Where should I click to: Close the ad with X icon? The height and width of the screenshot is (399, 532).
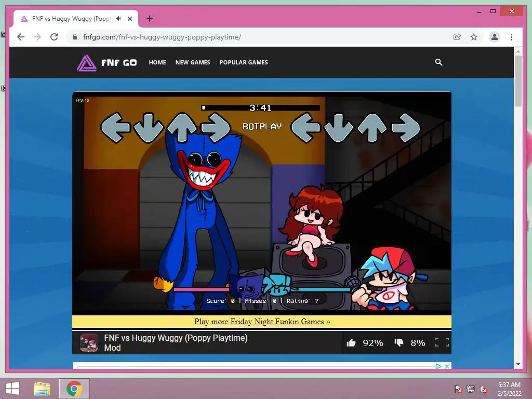tap(447, 366)
